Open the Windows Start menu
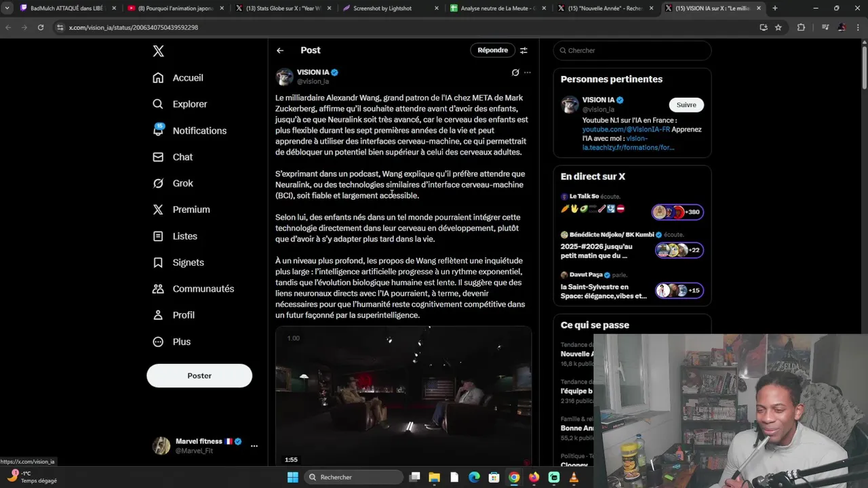The width and height of the screenshot is (868, 488). tap(292, 477)
